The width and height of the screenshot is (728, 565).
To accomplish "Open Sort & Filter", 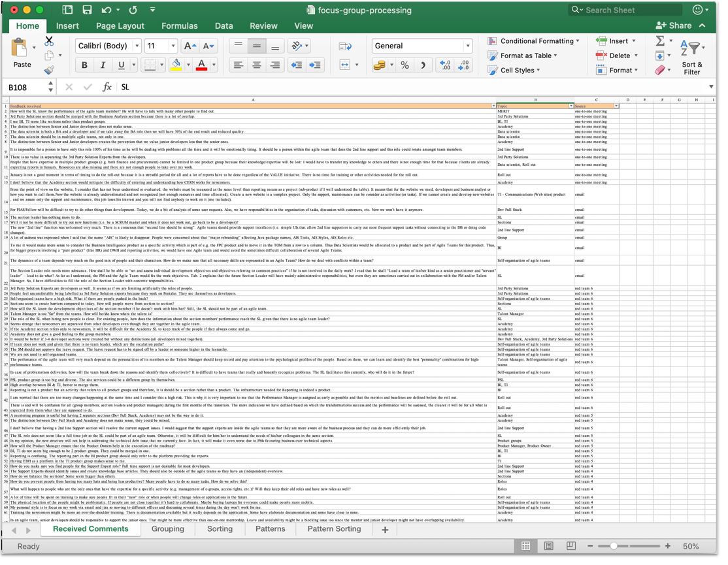I will click(692, 56).
